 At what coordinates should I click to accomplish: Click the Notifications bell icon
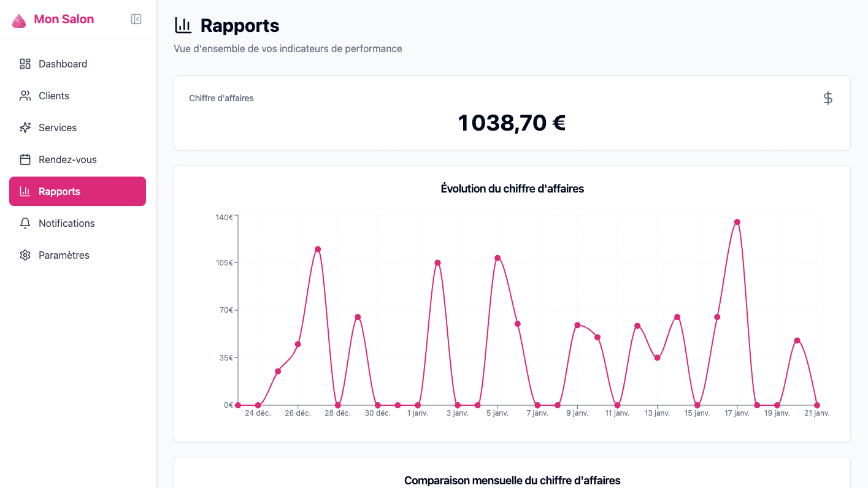point(25,223)
